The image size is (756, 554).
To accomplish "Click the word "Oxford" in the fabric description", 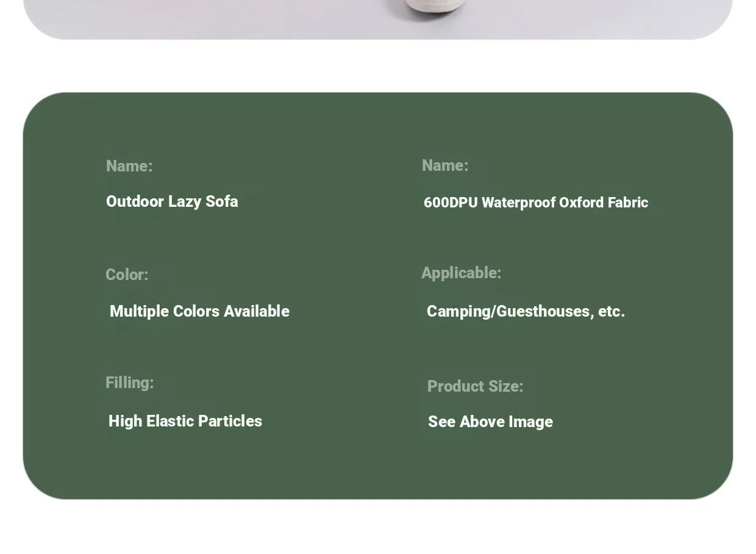I will pos(581,203).
